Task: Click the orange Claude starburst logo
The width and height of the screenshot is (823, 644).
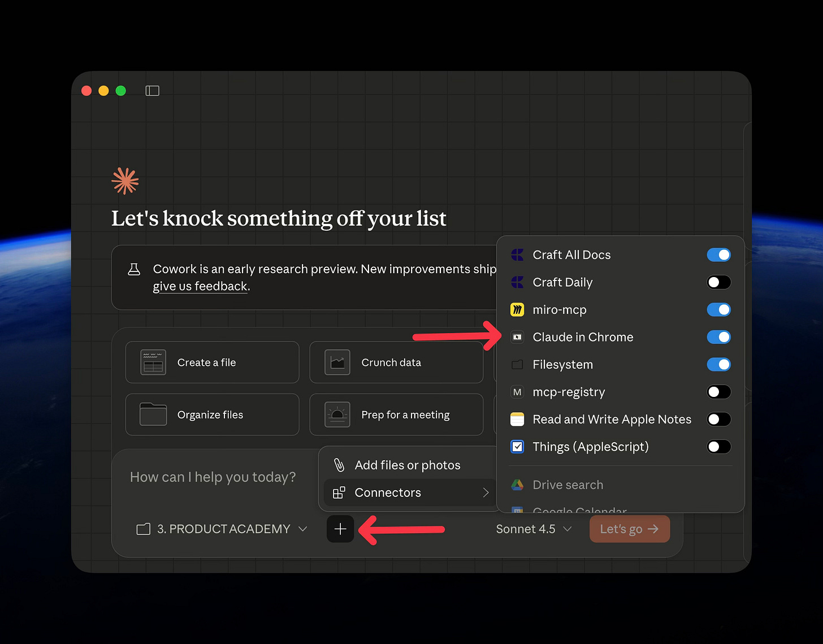Action: (125, 181)
